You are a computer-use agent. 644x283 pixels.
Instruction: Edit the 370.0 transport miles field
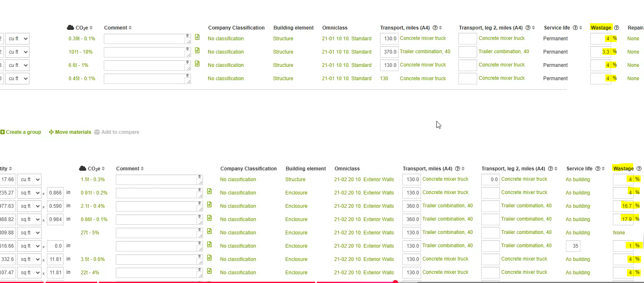coord(389,52)
